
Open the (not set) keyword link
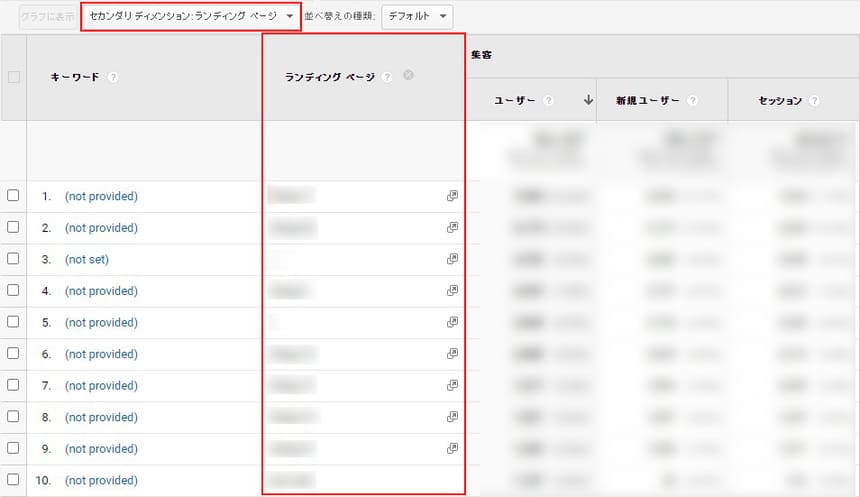tap(87, 260)
